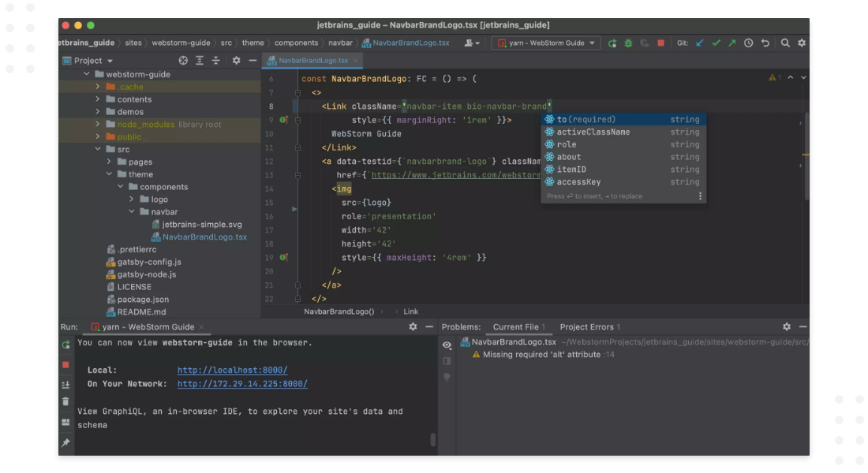The image size is (868, 473).
Task: Rerun yarn in the Run panel sidebar
Action: [65, 345]
